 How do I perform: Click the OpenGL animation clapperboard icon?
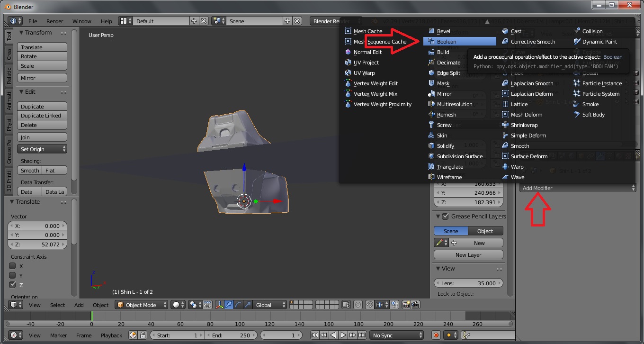point(415,305)
